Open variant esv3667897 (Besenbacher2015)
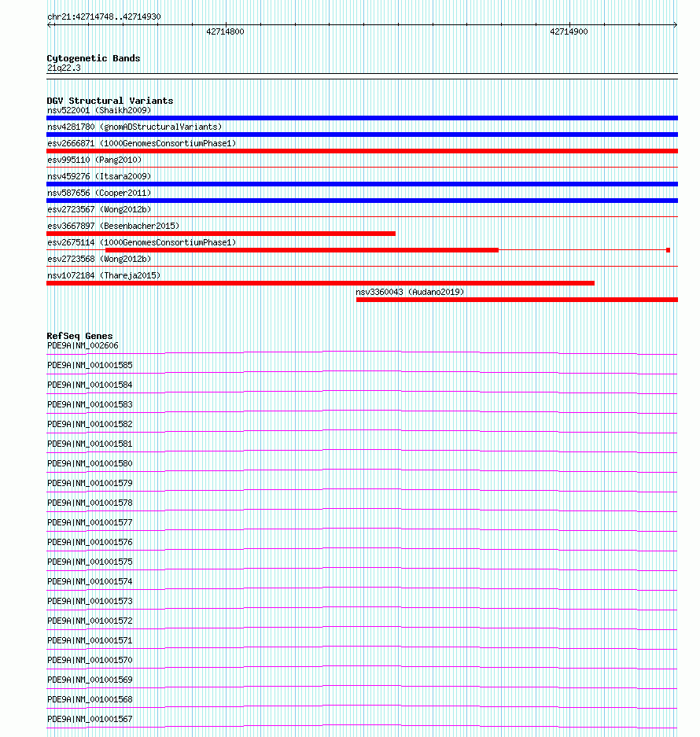700x737 pixels. (113, 226)
